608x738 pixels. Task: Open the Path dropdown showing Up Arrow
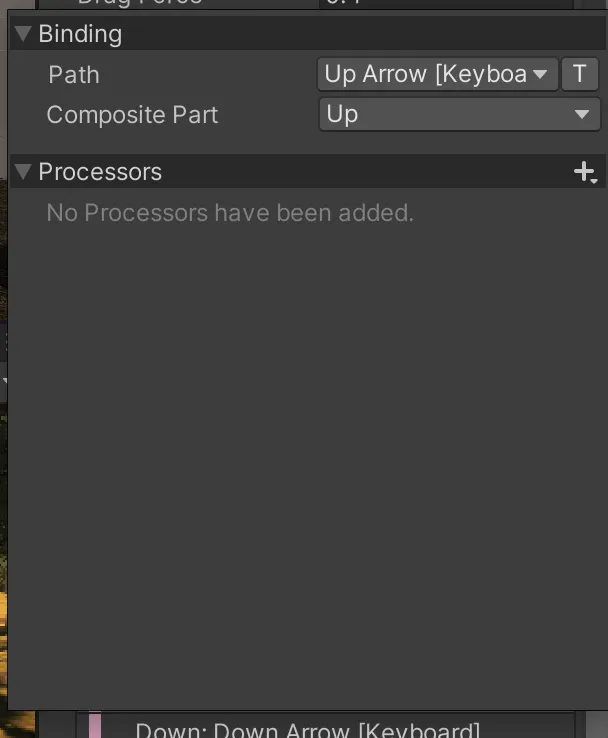(426, 74)
